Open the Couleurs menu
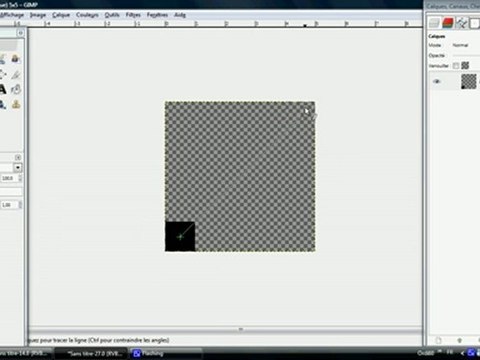 coord(87,15)
